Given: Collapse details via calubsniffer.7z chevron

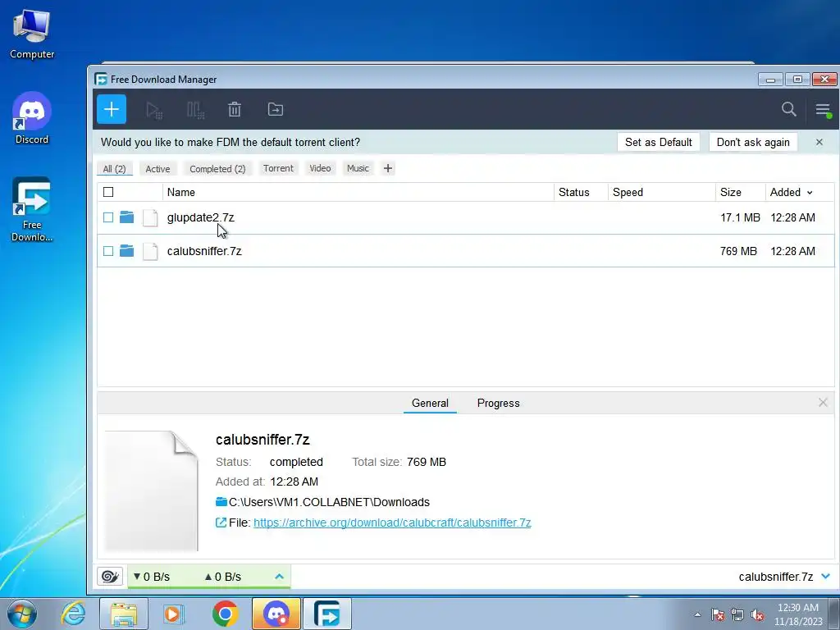Looking at the screenshot, I should coord(825,577).
